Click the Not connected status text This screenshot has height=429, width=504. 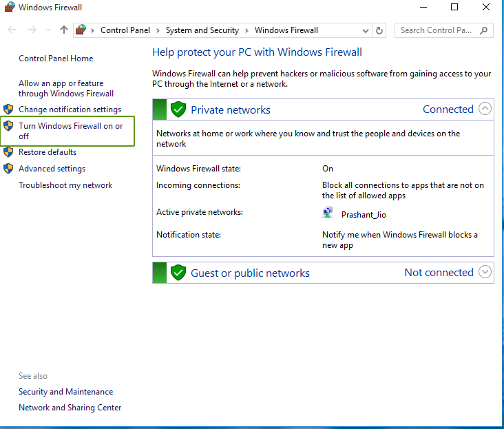(x=439, y=273)
